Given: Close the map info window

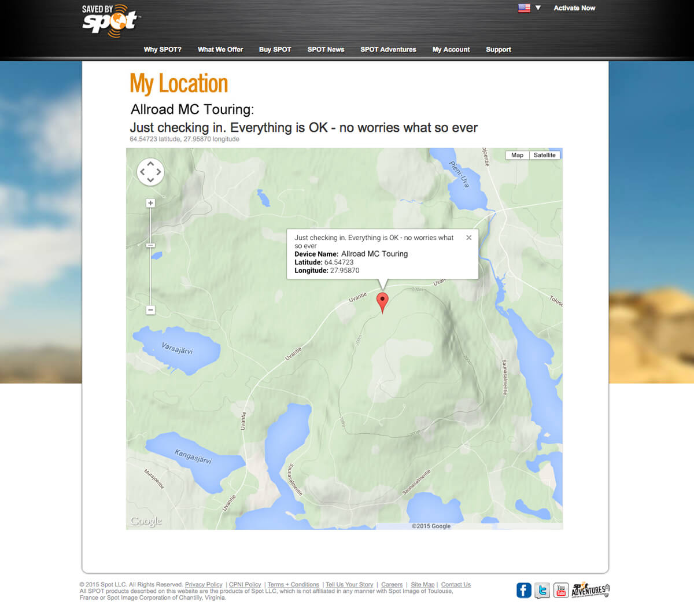Looking at the screenshot, I should click(x=469, y=238).
